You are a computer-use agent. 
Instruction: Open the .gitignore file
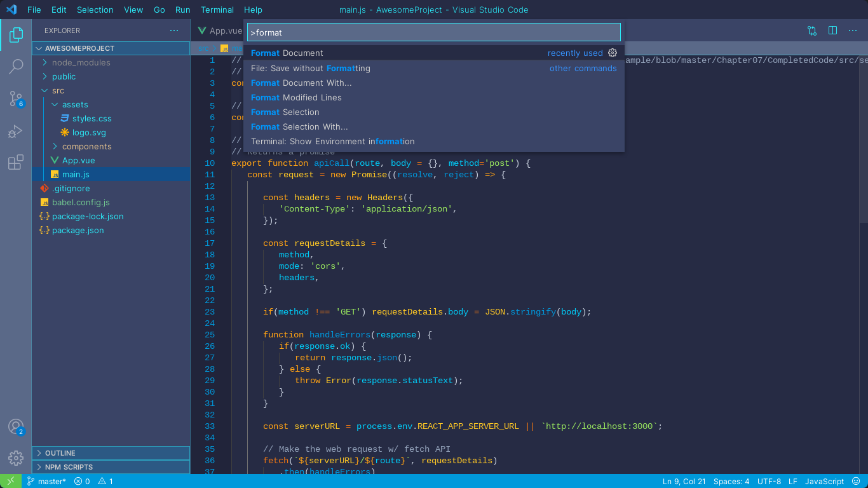point(111,188)
